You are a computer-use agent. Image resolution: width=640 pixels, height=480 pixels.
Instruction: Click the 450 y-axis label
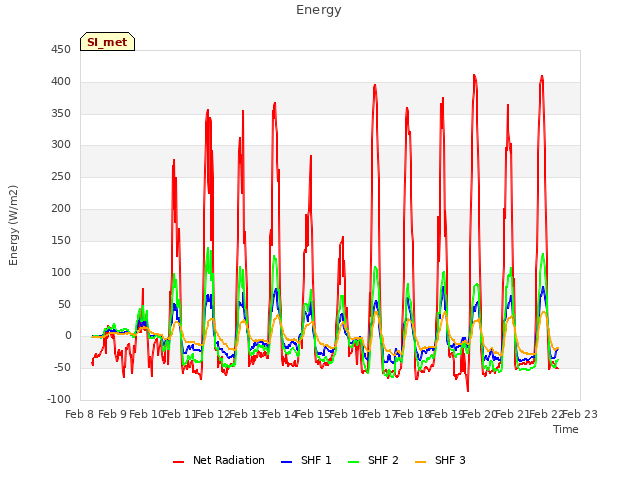61,50
